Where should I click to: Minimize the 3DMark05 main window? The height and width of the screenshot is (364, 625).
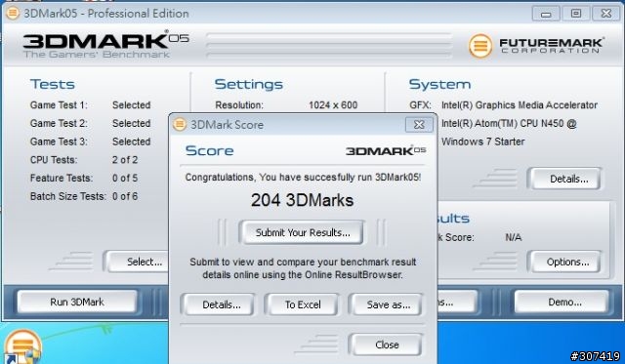(546, 14)
